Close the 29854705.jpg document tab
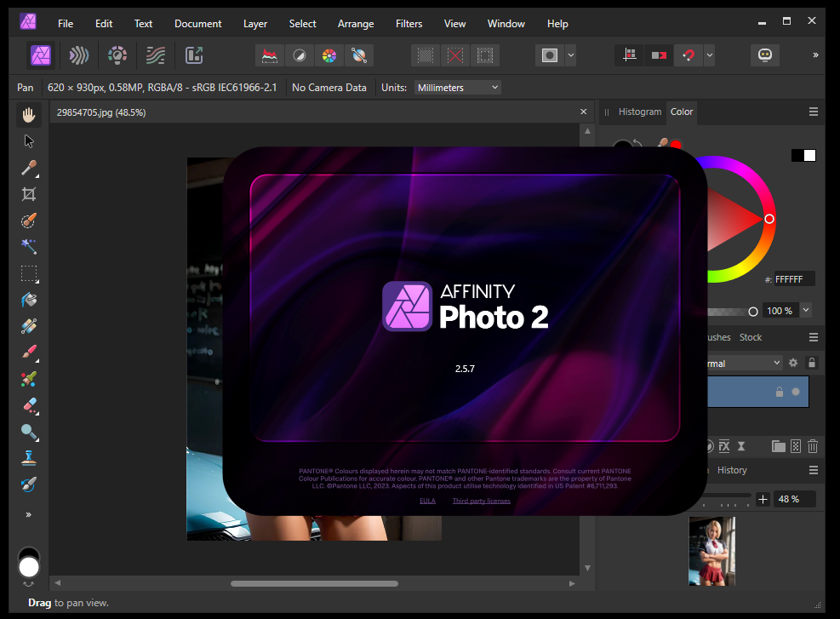 click(x=583, y=112)
